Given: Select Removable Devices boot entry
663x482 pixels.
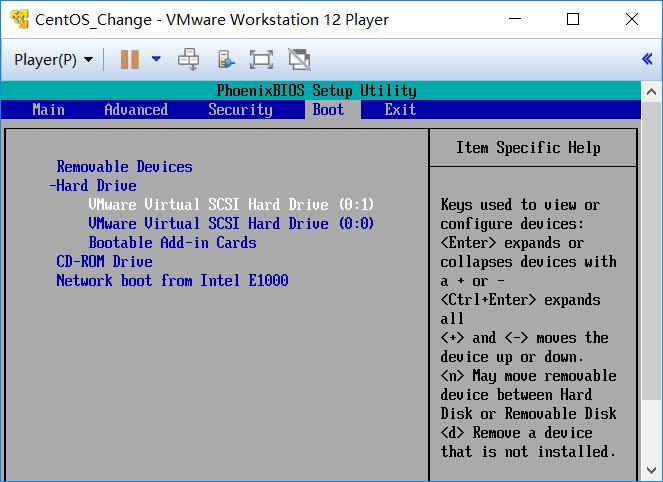Looking at the screenshot, I should point(124,167).
